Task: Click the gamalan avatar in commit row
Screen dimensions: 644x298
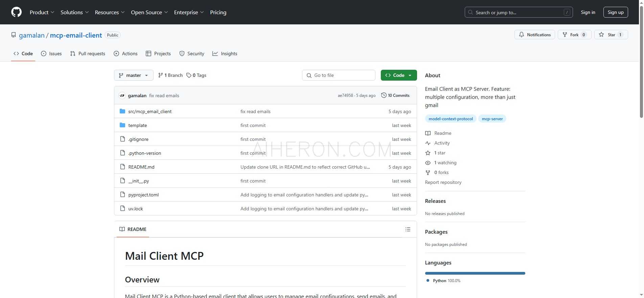Action: [x=122, y=95]
